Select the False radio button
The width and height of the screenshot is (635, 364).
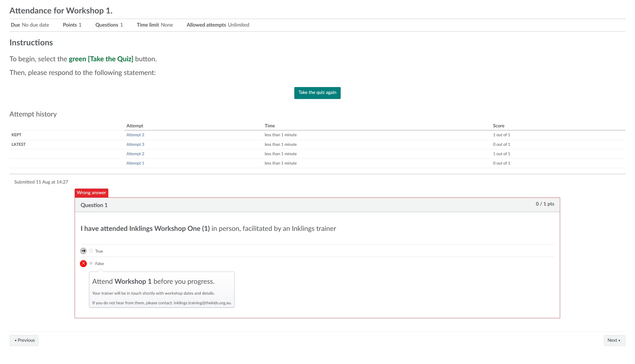tap(91, 264)
